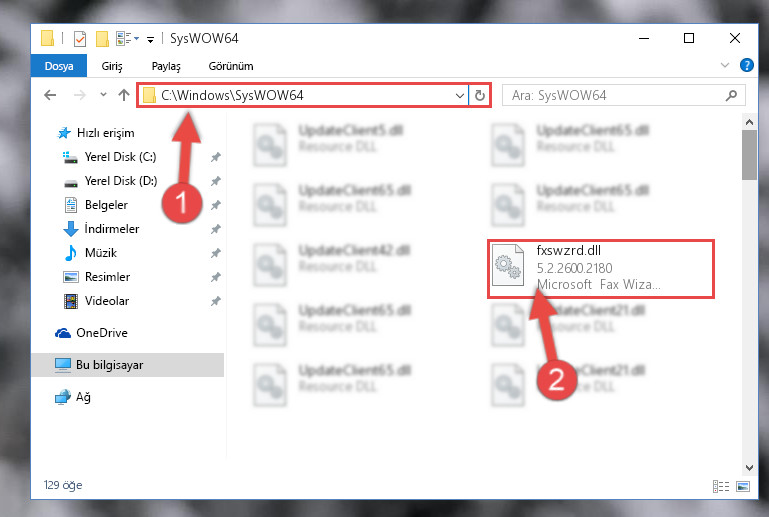This screenshot has height=517, width=769.
Task: Toggle the pin next to İndirmeler
Action: point(215,229)
